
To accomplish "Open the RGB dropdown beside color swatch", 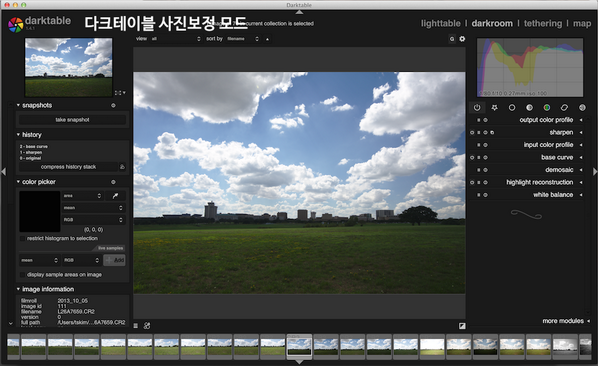I will coord(93,220).
